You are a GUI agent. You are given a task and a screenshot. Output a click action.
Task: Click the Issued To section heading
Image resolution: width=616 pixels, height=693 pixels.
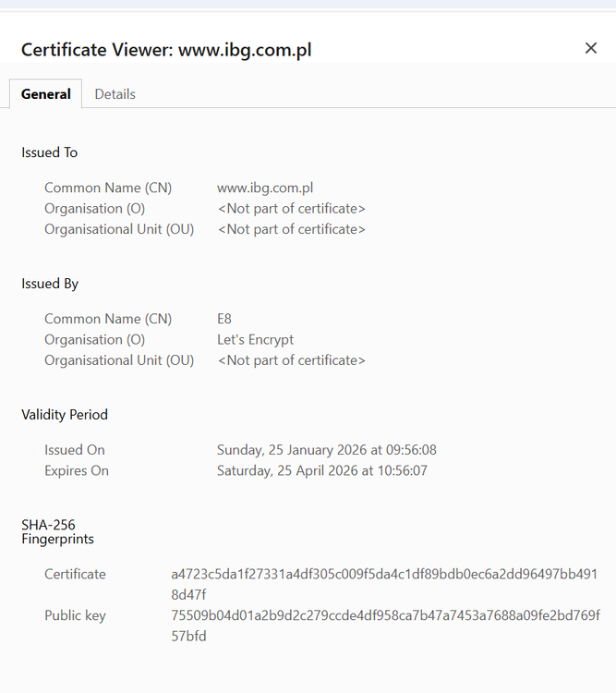49,152
